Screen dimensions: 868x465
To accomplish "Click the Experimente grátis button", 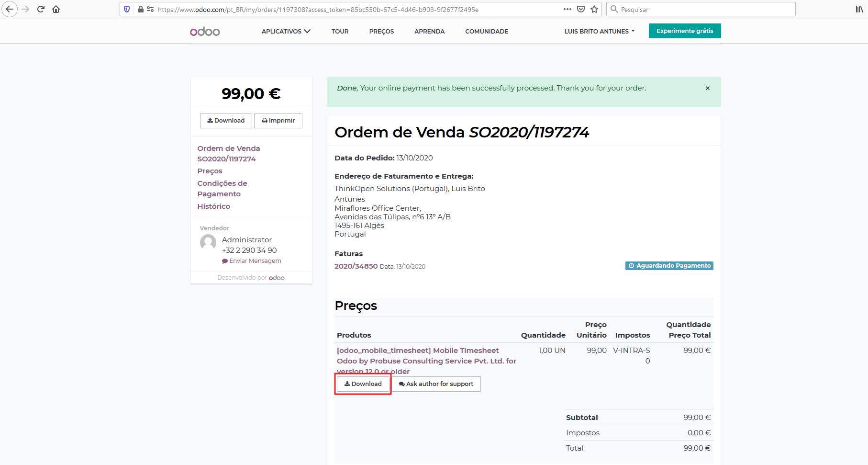I will (684, 31).
